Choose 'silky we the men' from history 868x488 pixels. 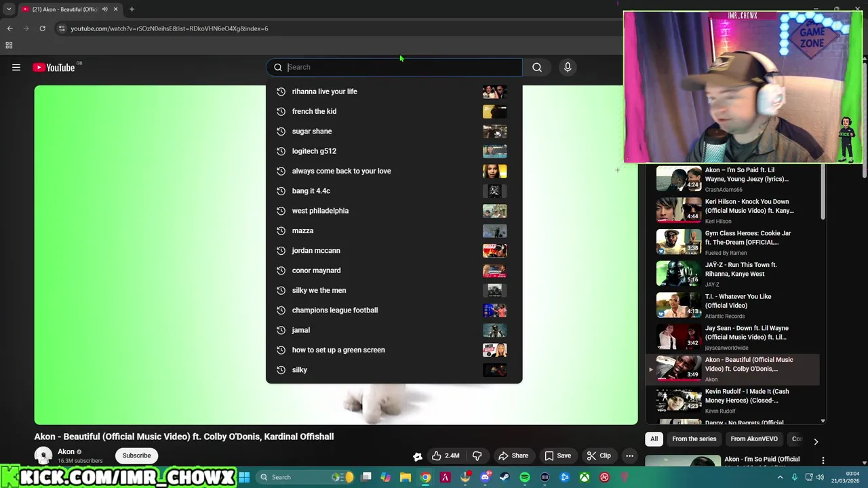pos(394,290)
